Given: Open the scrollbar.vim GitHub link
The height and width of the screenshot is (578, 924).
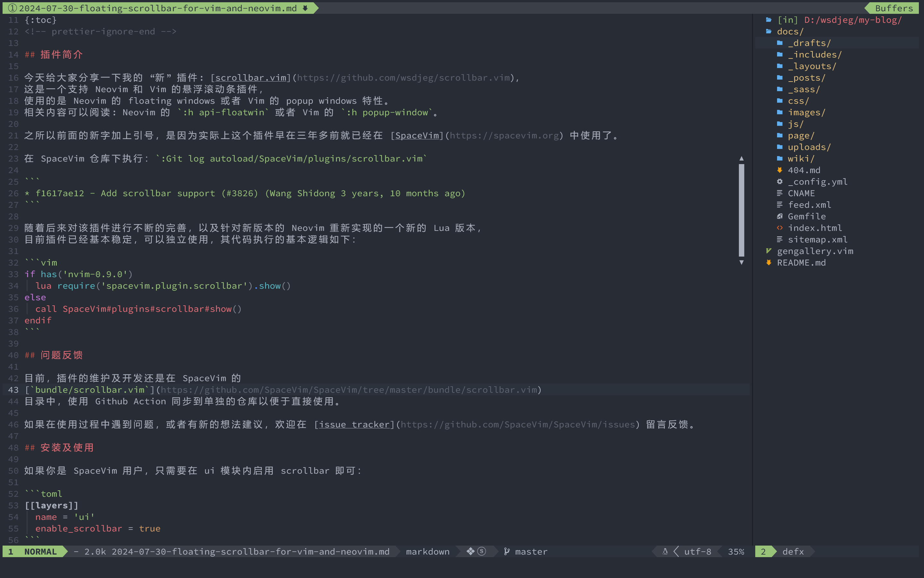Looking at the screenshot, I should (251, 78).
